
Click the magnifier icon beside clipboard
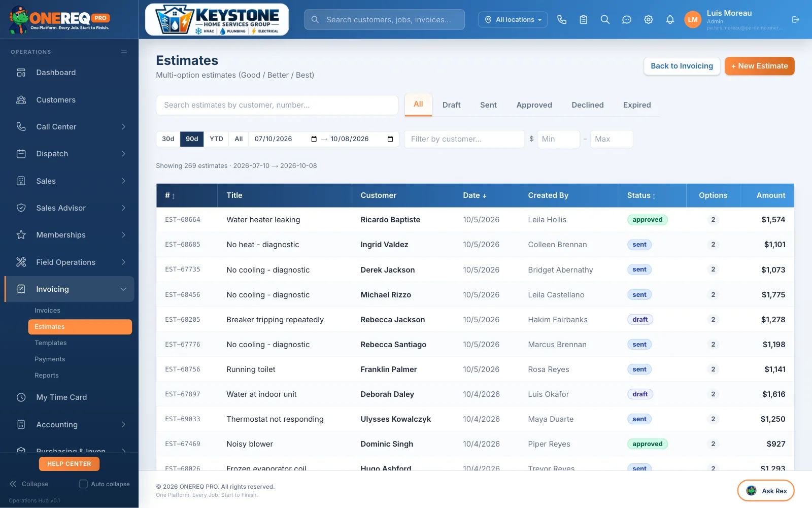(x=605, y=19)
